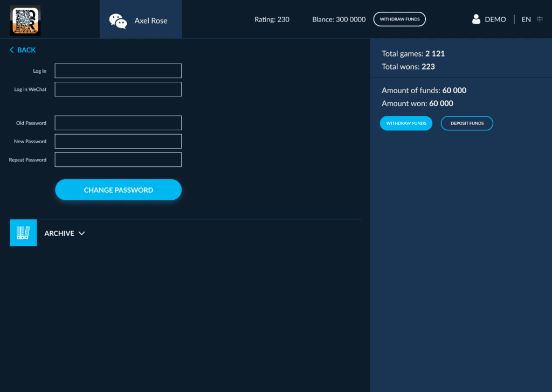552x392 pixels.
Task: Click the Repeat Password label
Action: (x=27, y=159)
